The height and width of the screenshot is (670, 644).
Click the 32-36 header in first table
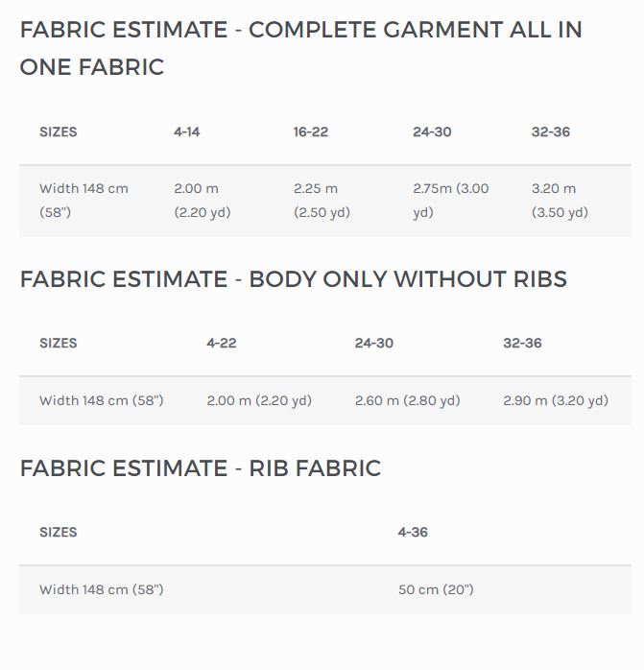550,132
